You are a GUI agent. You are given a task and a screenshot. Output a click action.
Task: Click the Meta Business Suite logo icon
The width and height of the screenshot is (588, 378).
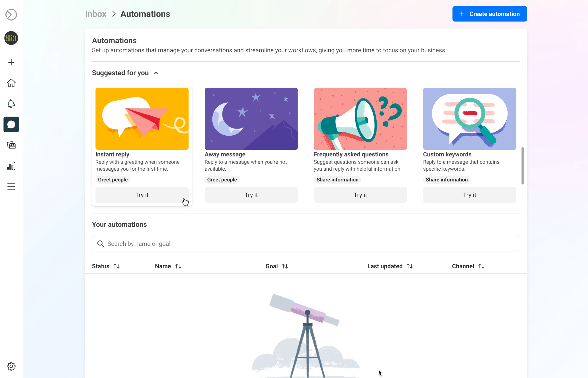point(11,15)
